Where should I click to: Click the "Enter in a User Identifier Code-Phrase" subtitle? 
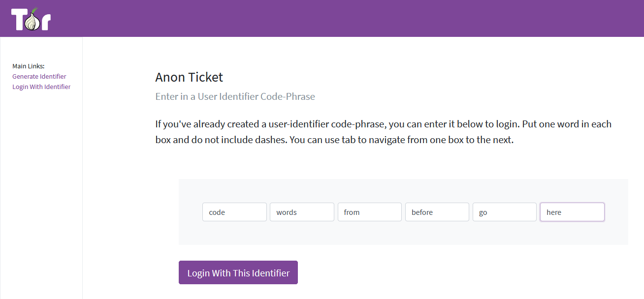click(x=235, y=96)
